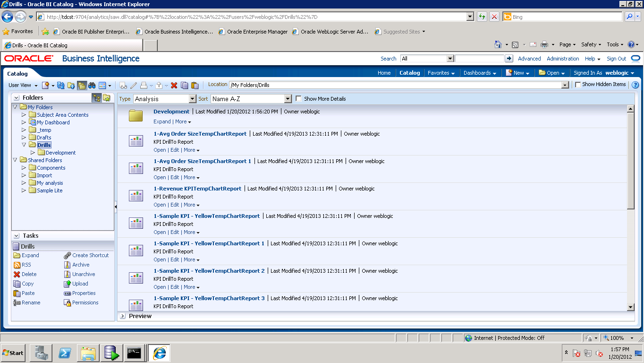Expand the Sample Lite folder node
Image resolution: width=644 pixels, height=363 pixels.
[24, 190]
